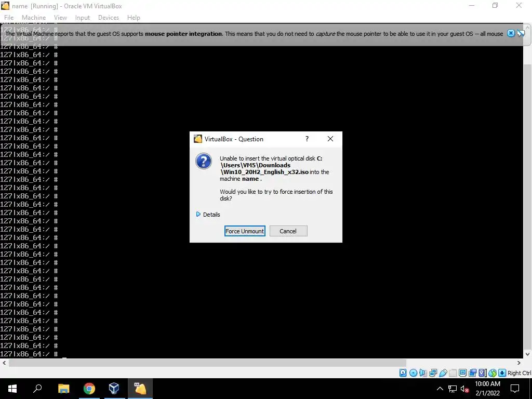The height and width of the screenshot is (399, 532).
Task: Click the optical disk status icon
Action: click(413, 373)
